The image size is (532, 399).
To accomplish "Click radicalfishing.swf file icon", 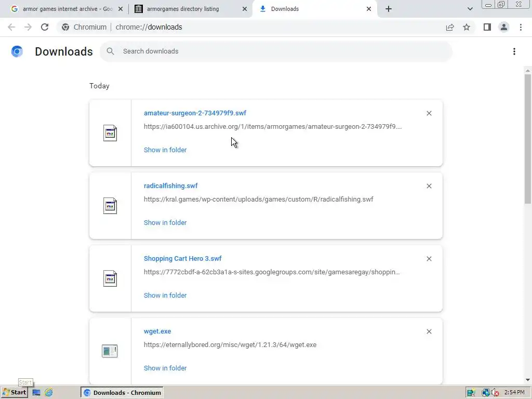I will pyautogui.click(x=110, y=206).
